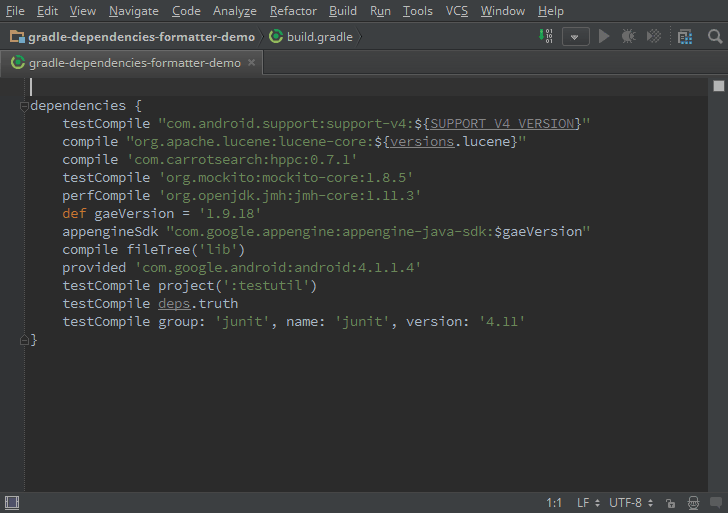Image resolution: width=728 pixels, height=513 pixels.
Task: Click the code analysis status square
Action: tap(719, 86)
